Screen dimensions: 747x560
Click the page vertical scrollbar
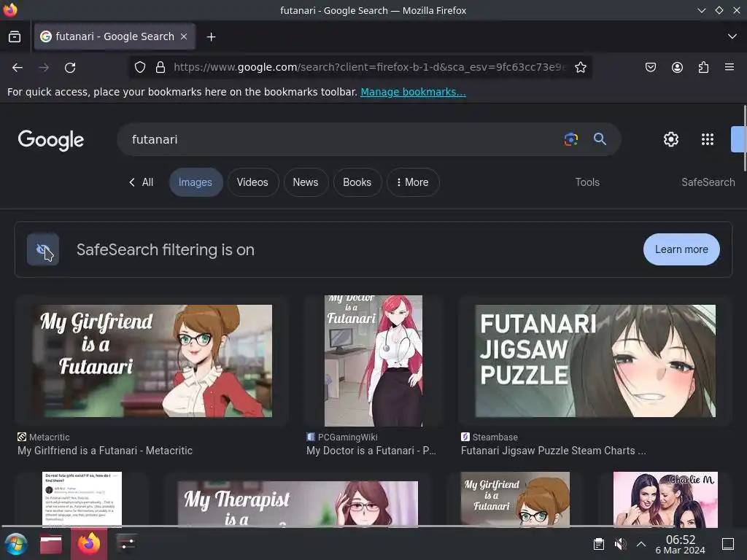tap(744, 138)
